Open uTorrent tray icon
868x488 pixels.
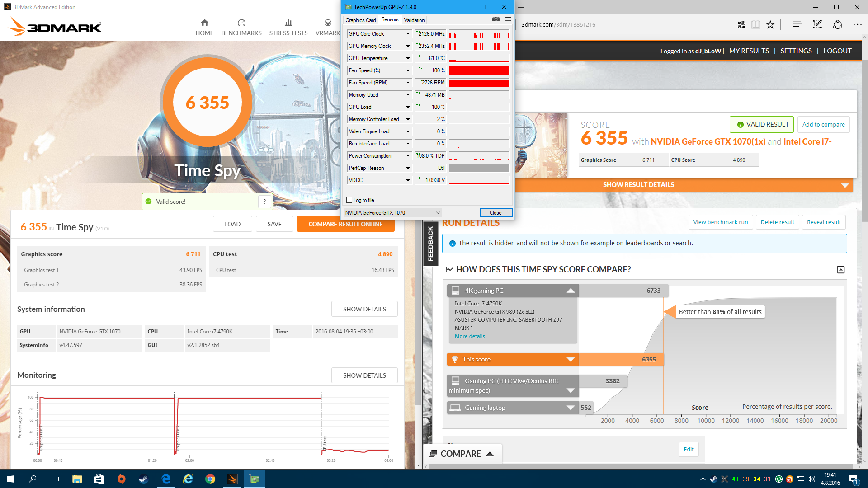click(x=779, y=479)
